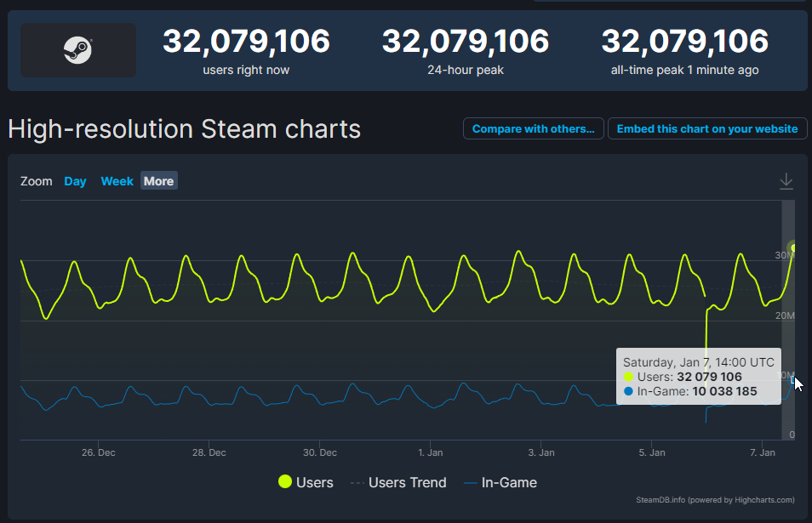Select the Week zoom range
This screenshot has height=523, width=812.
click(x=117, y=181)
